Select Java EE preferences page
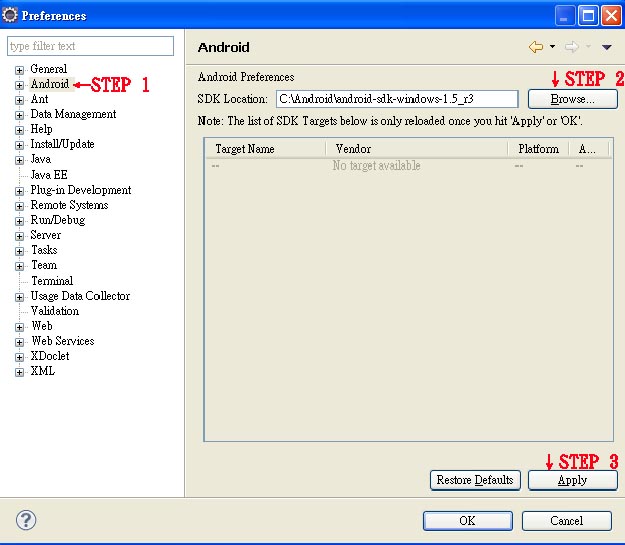This screenshot has width=625, height=545. tap(49, 175)
